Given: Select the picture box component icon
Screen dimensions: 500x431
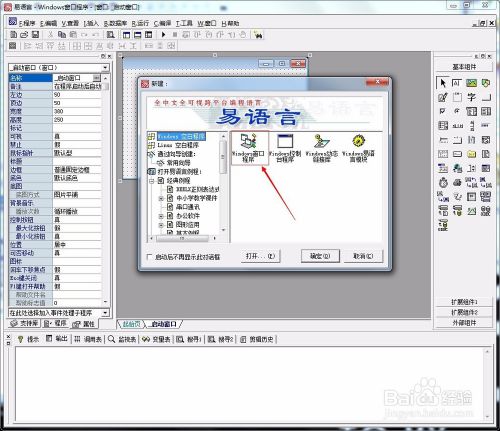Looking at the screenshot, I should pos(471,83).
